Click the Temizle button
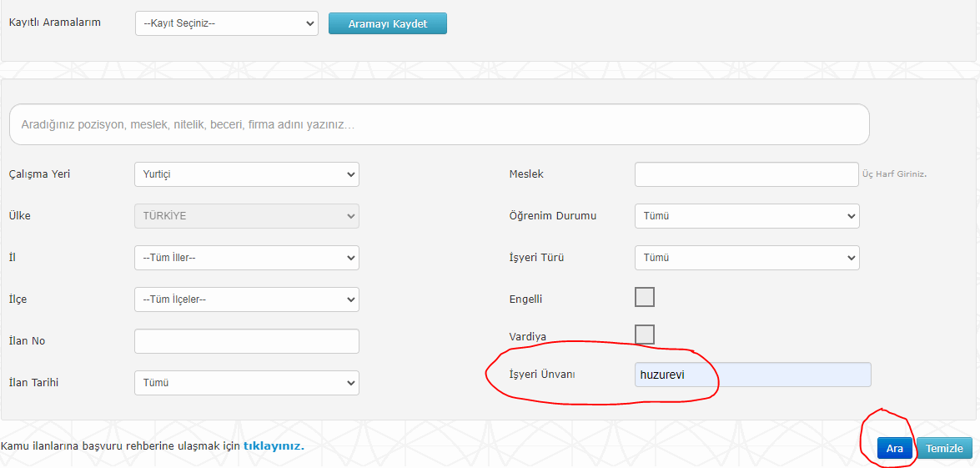The height and width of the screenshot is (468, 980). (944, 449)
